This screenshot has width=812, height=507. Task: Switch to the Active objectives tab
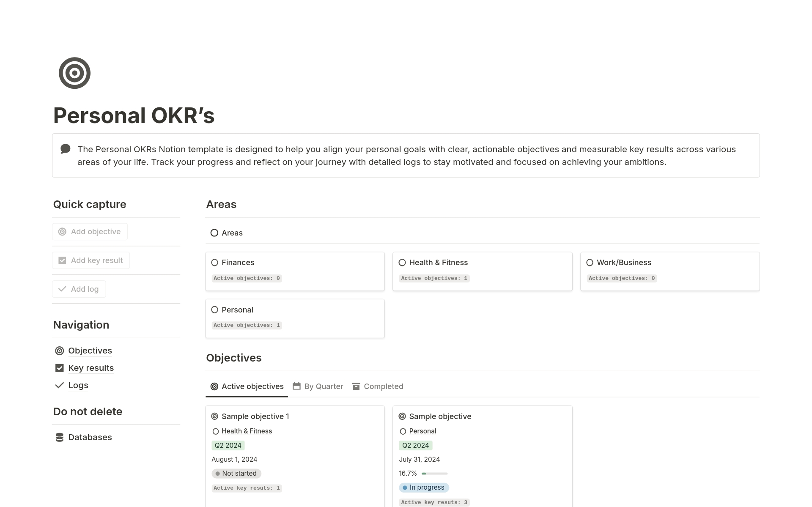[247, 386]
